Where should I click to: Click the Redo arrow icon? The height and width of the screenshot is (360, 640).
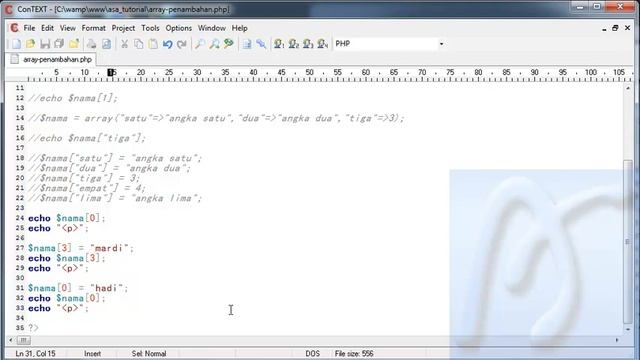tap(182, 44)
